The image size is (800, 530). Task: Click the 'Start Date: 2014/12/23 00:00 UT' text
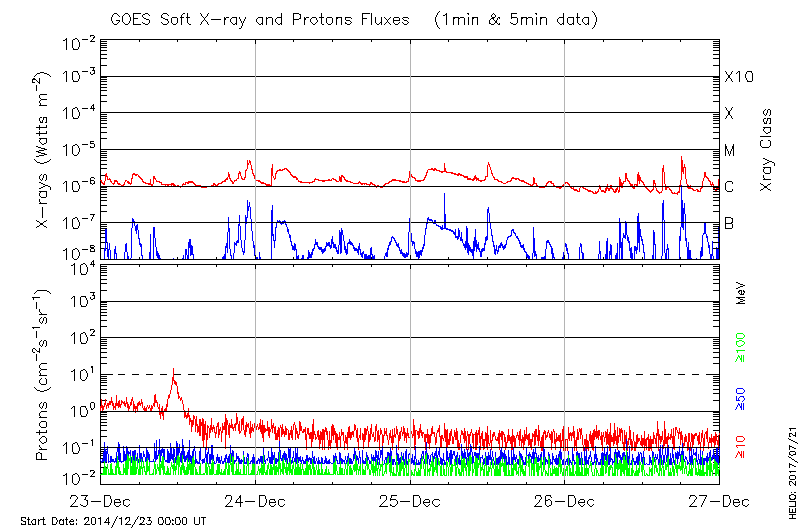coord(113,521)
